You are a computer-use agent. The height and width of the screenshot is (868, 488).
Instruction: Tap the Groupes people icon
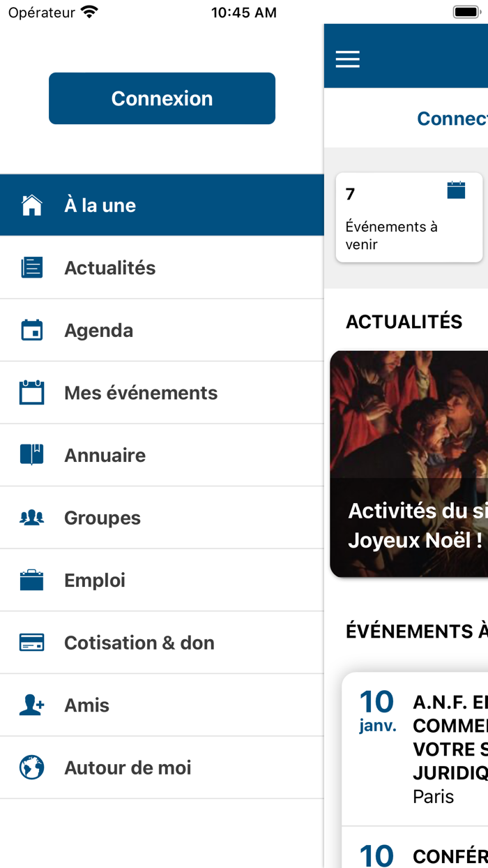pyautogui.click(x=32, y=518)
